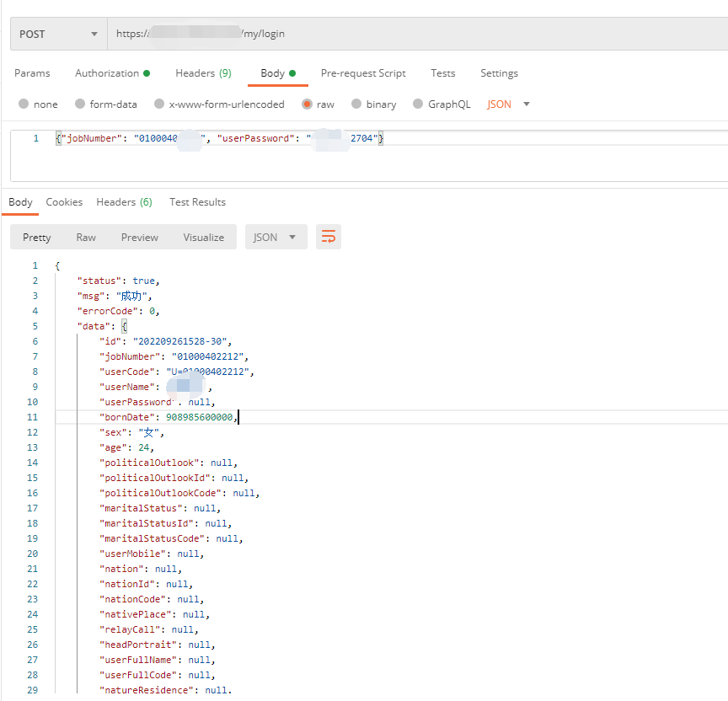Show the Test Results tab
This screenshot has height=701, width=728.
pos(197,202)
